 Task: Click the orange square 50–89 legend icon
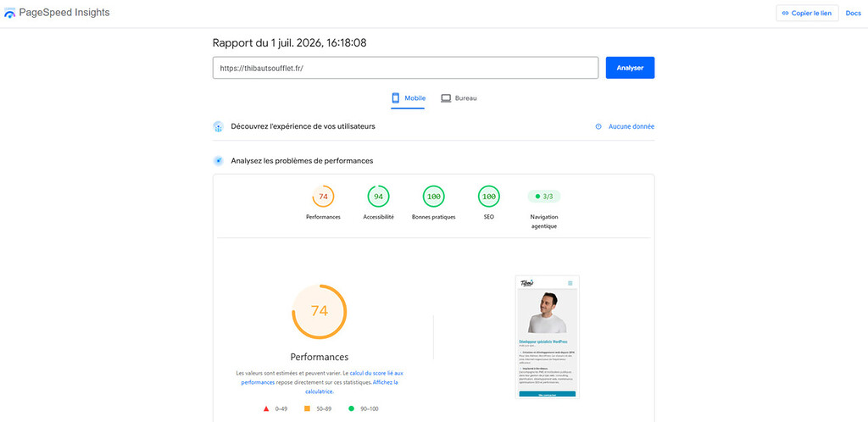(307, 408)
